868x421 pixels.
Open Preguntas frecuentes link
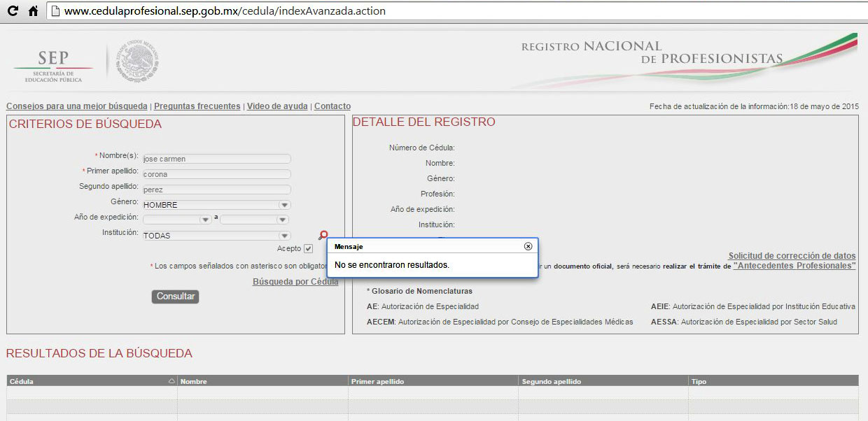(x=197, y=106)
